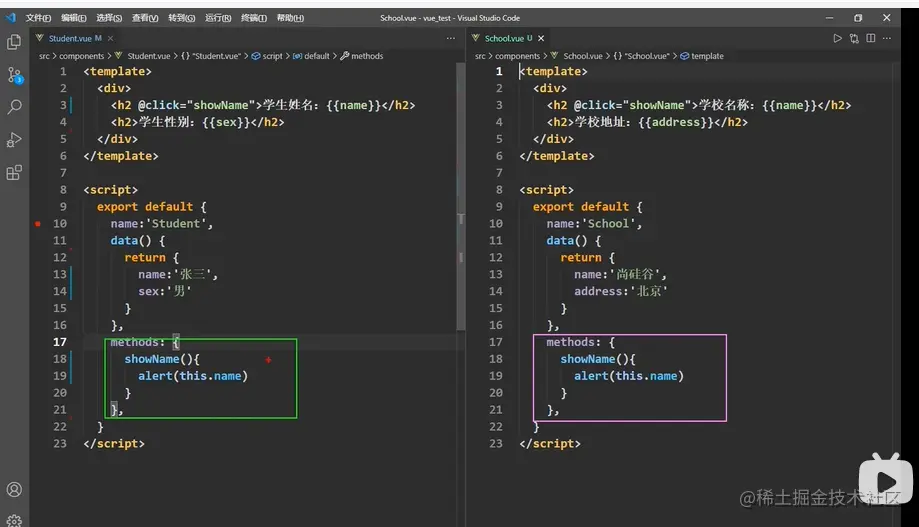Click closing </script> tag in Student.vue
919x527 pixels.
114,444
